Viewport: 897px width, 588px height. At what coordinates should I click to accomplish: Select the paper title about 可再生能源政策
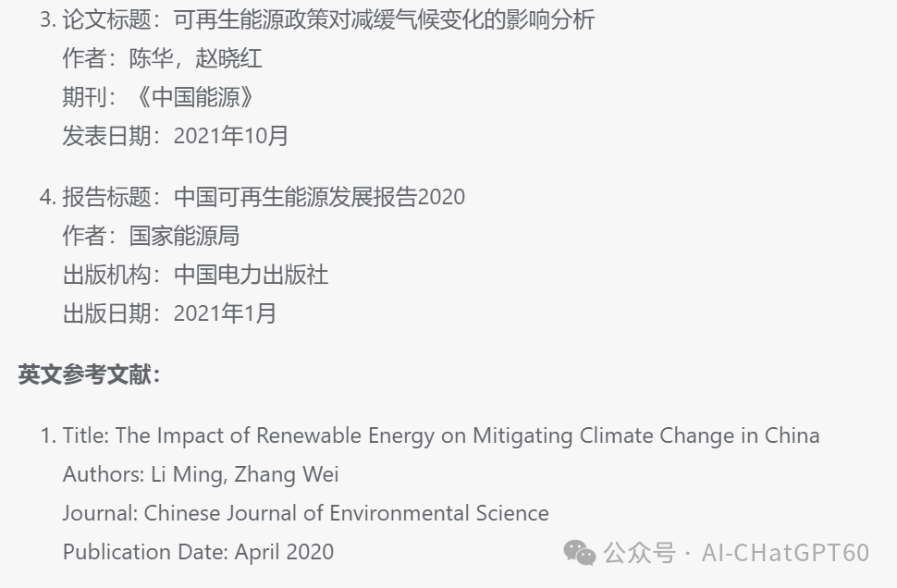[x=385, y=20]
